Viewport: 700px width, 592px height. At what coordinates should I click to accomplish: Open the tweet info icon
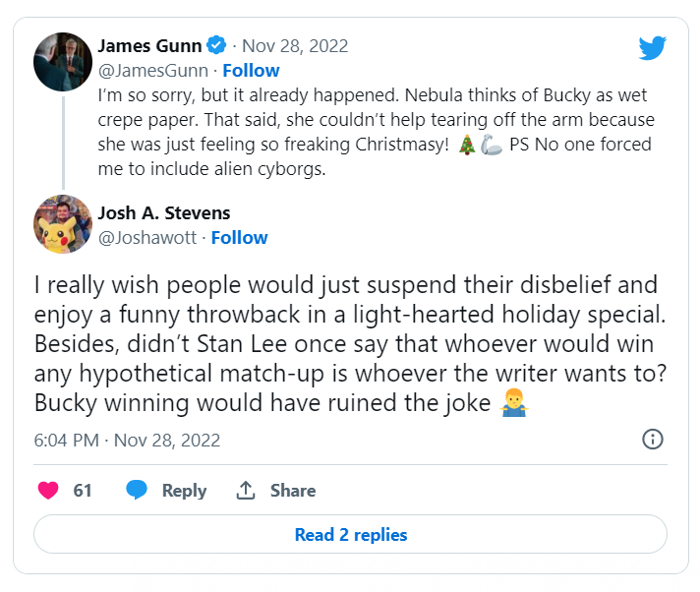tap(652, 440)
